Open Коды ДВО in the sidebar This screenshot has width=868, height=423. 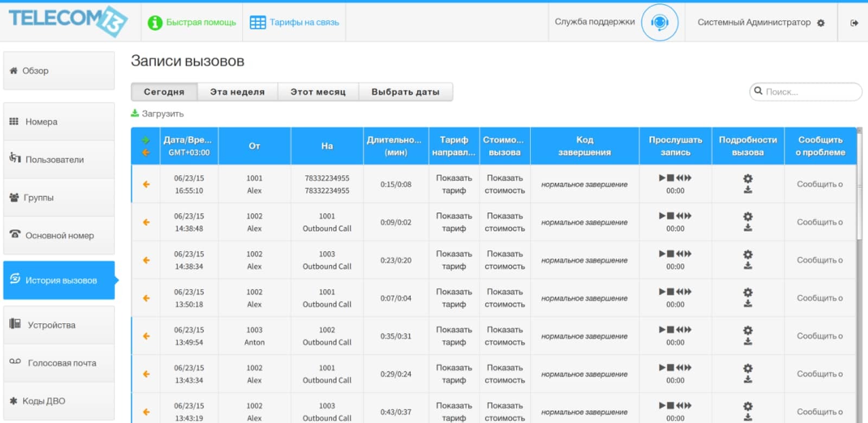[x=59, y=401]
